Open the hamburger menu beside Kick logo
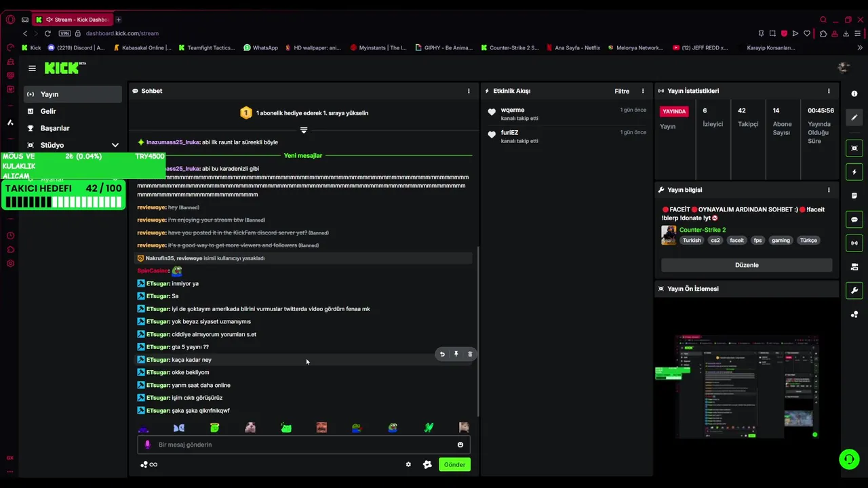This screenshot has width=868, height=488. click(x=32, y=68)
